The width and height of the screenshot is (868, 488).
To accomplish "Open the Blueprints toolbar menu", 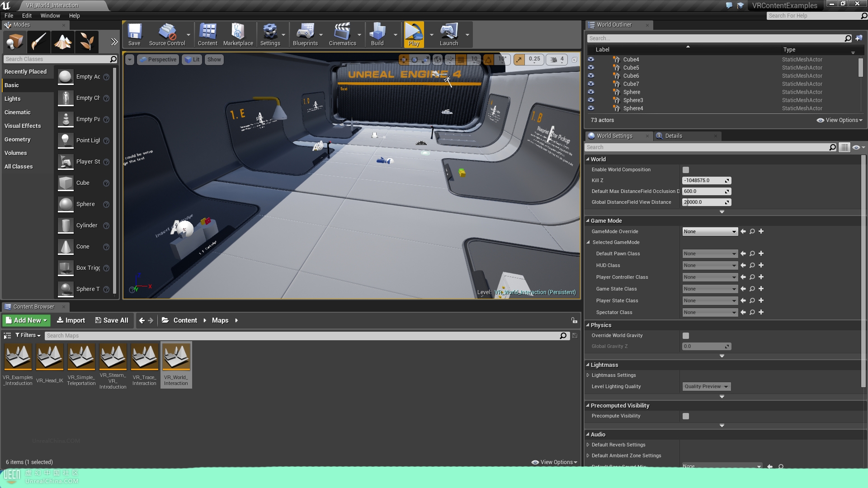I will [305, 35].
